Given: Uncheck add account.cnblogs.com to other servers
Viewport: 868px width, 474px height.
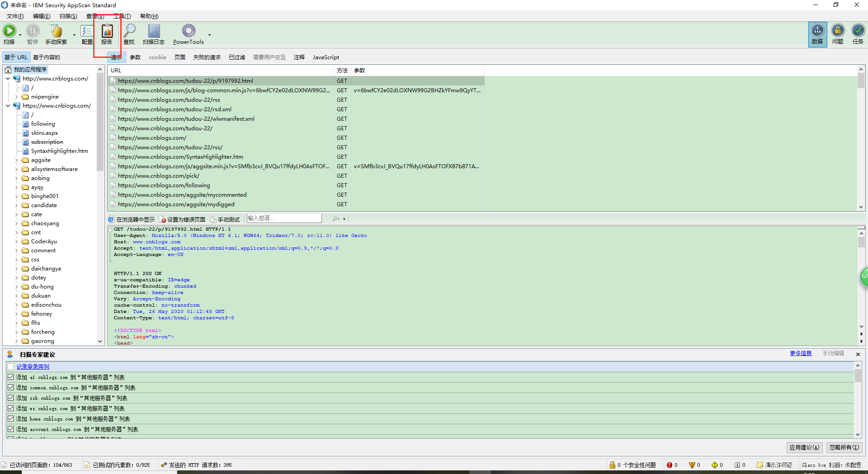Looking at the screenshot, I should (x=11, y=429).
